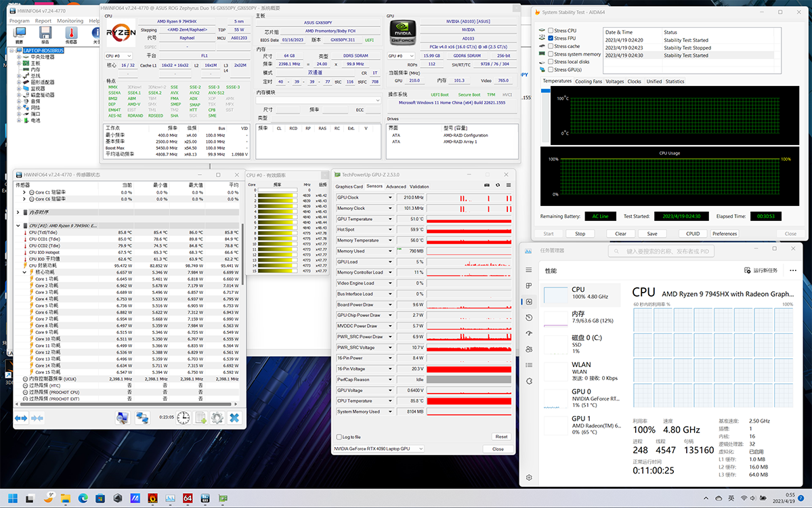Click the add logging sheet icon
The image size is (812, 508).
[200, 418]
